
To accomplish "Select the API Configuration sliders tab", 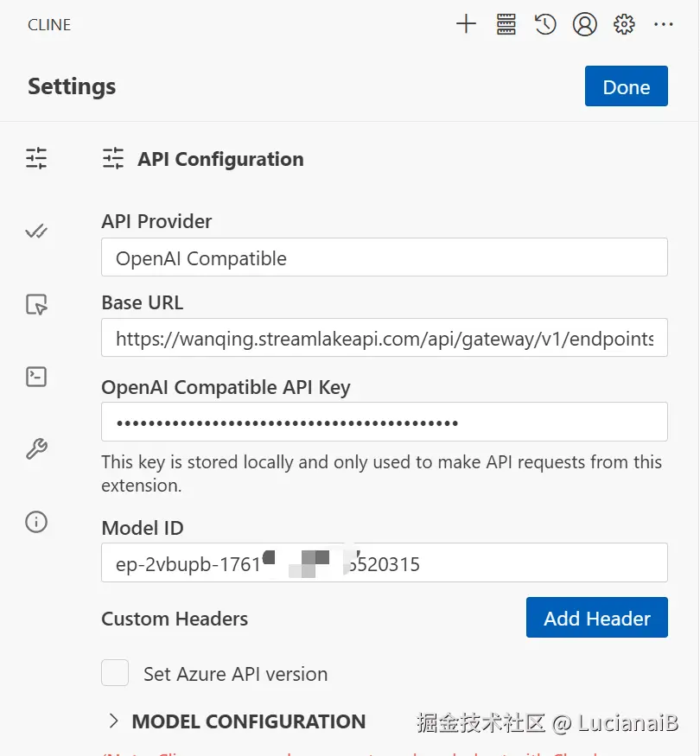I will click(x=36, y=159).
